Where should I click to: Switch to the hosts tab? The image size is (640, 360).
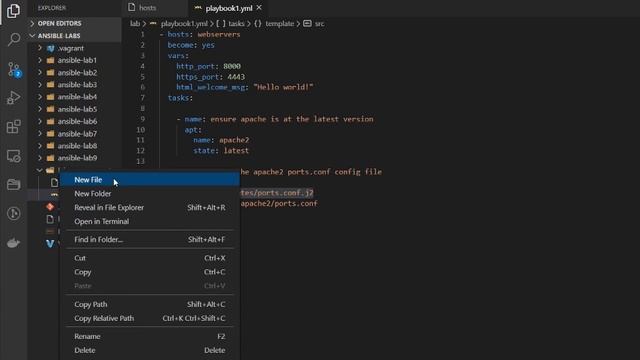147,8
